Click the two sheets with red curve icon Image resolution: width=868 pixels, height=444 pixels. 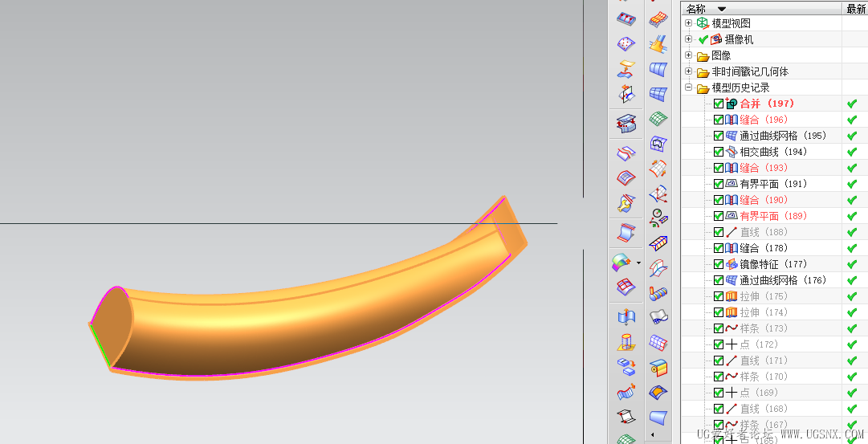click(626, 153)
